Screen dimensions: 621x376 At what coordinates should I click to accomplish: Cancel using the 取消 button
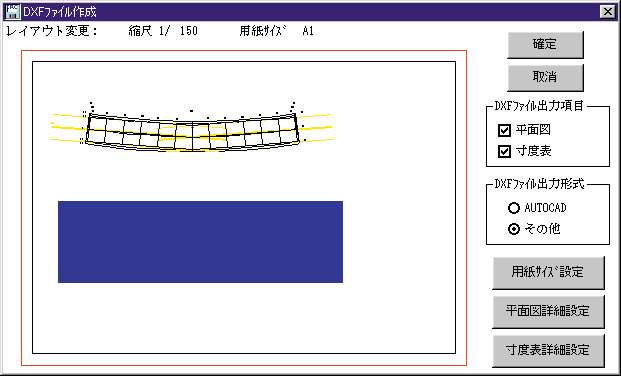pos(545,77)
